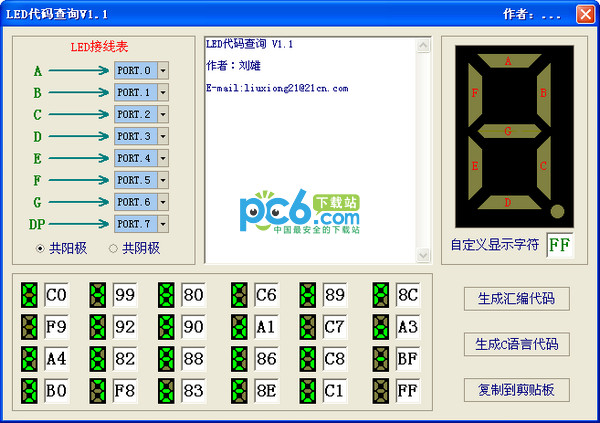This screenshot has height=423, width=600.
Task: Toggle segment F on the large display
Action: [x=475, y=93]
